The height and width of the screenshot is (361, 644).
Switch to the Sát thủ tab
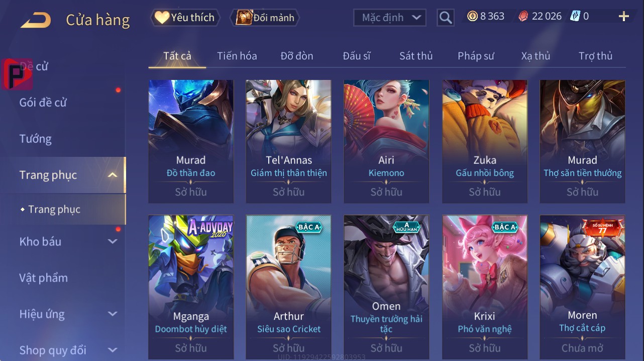click(416, 56)
